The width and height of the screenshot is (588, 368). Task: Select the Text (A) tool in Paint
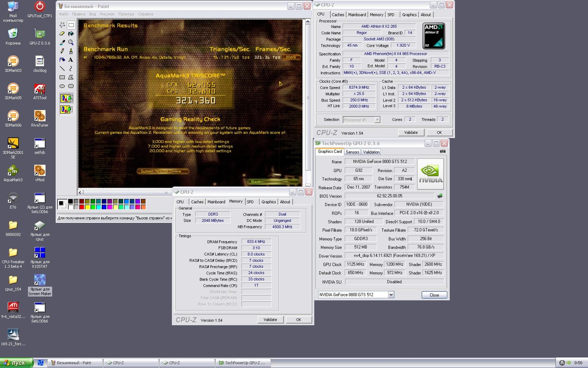pyautogui.click(x=71, y=60)
